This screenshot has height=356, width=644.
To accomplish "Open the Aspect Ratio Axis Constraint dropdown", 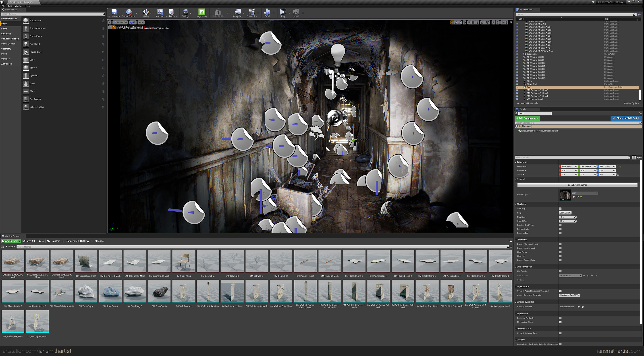I will pyautogui.click(x=569, y=295).
